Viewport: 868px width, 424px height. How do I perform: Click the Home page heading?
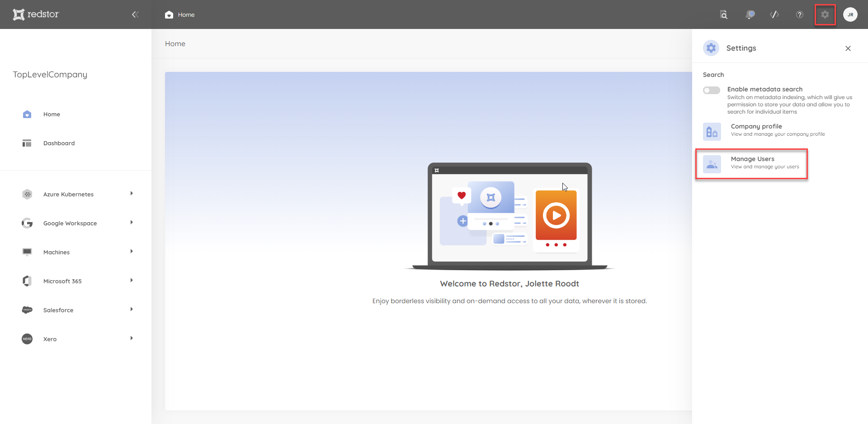tap(175, 44)
